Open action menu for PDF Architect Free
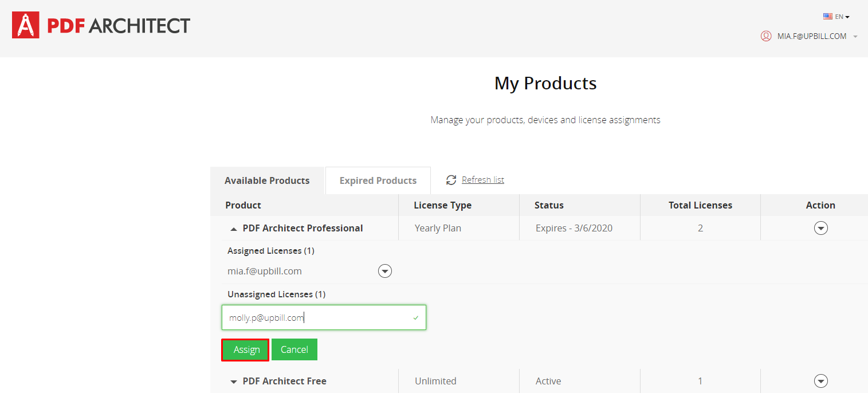Image resolution: width=868 pixels, height=397 pixels. (821, 381)
